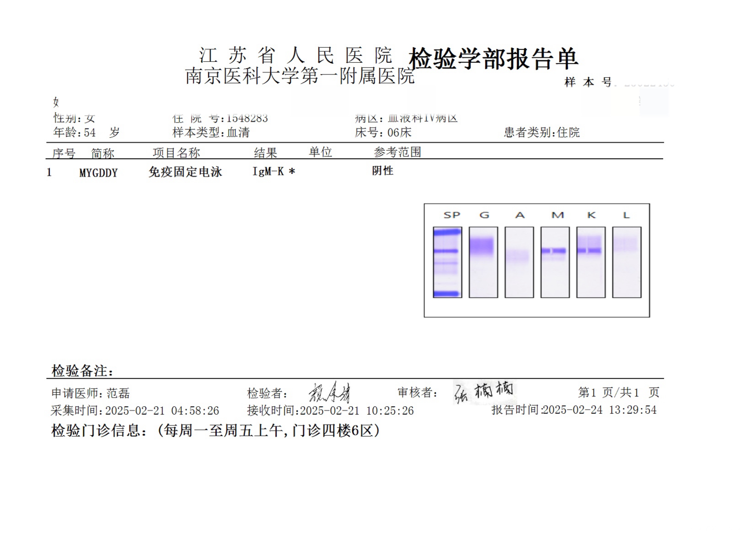Click column header 简称

point(103,153)
